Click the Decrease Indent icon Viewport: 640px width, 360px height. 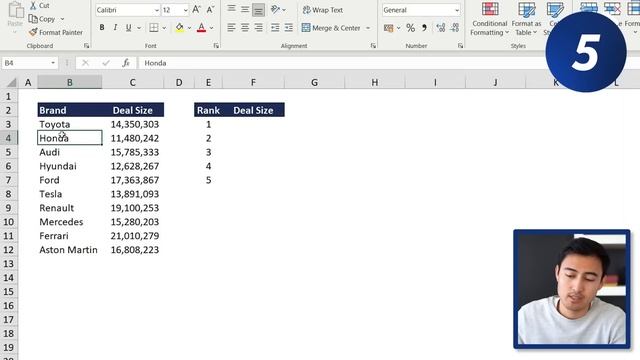(x=275, y=28)
